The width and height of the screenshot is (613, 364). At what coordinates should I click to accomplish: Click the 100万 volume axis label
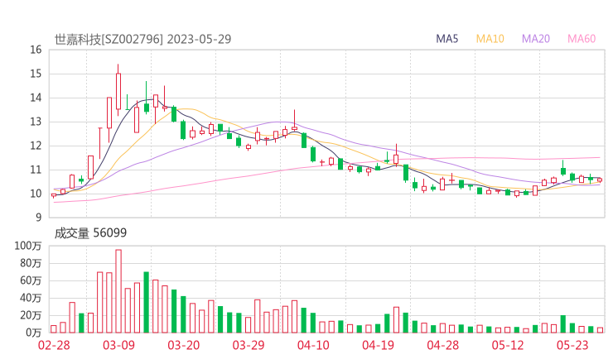[x=28, y=246]
